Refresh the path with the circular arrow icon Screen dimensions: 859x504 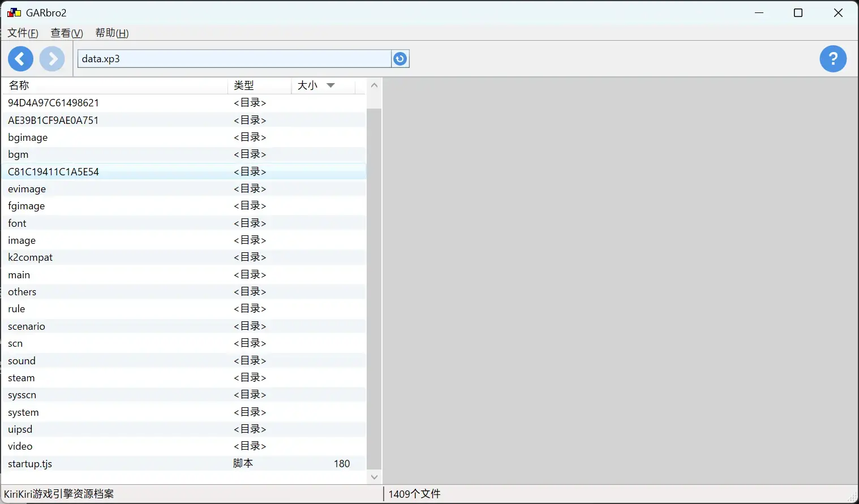click(400, 59)
